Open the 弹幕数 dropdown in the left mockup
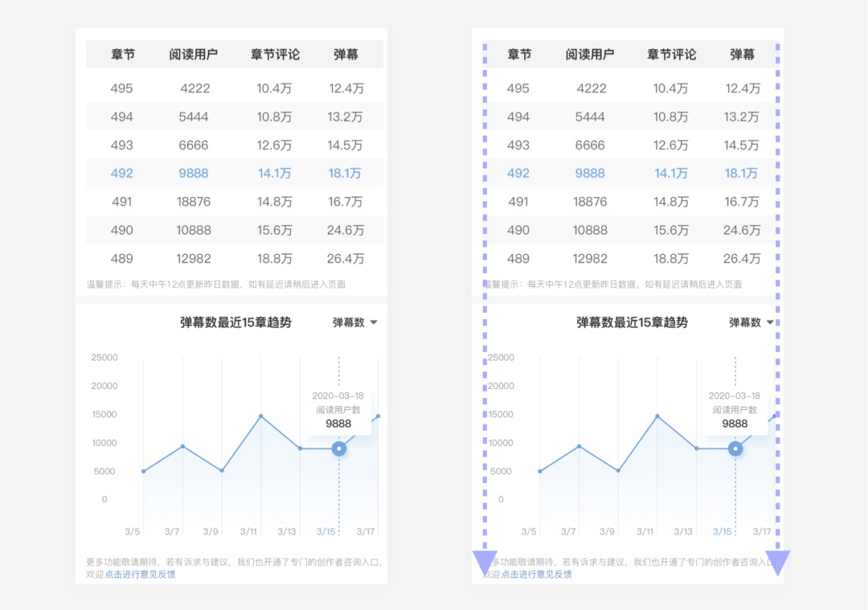 coord(355,322)
